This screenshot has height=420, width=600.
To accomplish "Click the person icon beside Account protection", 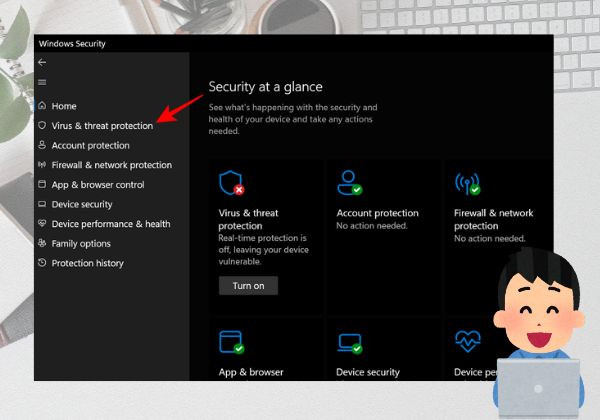I will [x=42, y=145].
